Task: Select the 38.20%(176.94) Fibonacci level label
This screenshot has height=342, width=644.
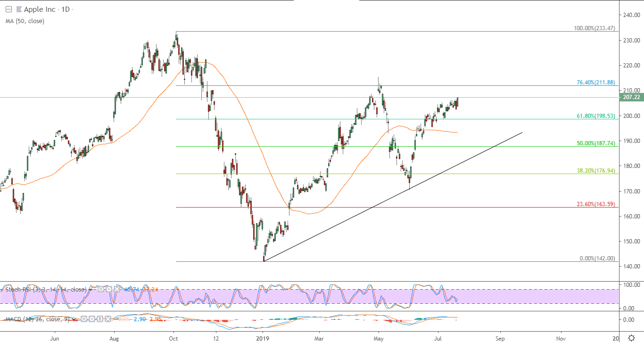Action: (596, 170)
